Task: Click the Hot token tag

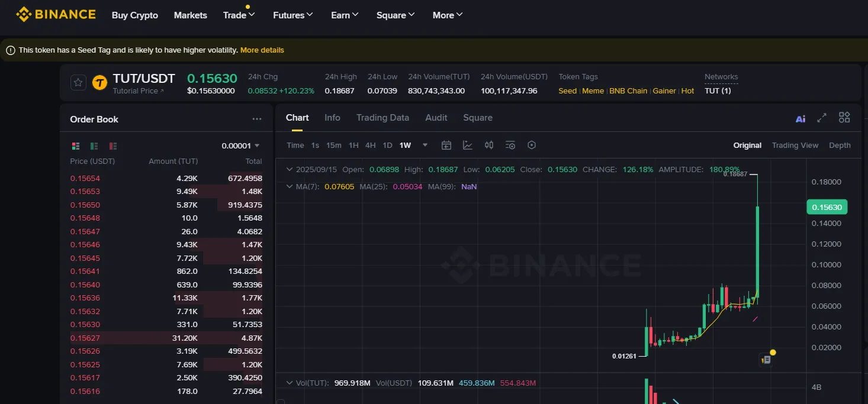Action: [688, 91]
